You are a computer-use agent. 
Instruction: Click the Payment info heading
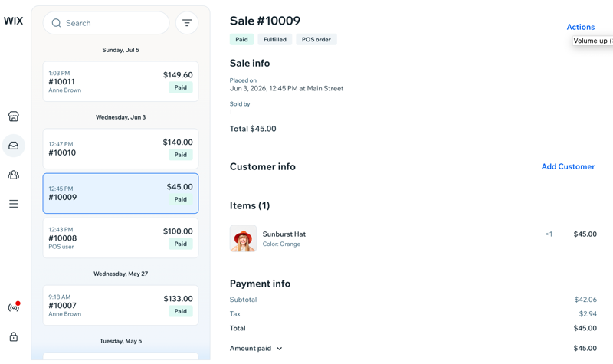pos(260,284)
